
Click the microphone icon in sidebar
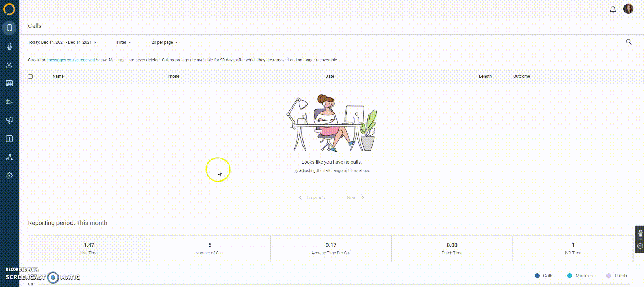(9, 46)
